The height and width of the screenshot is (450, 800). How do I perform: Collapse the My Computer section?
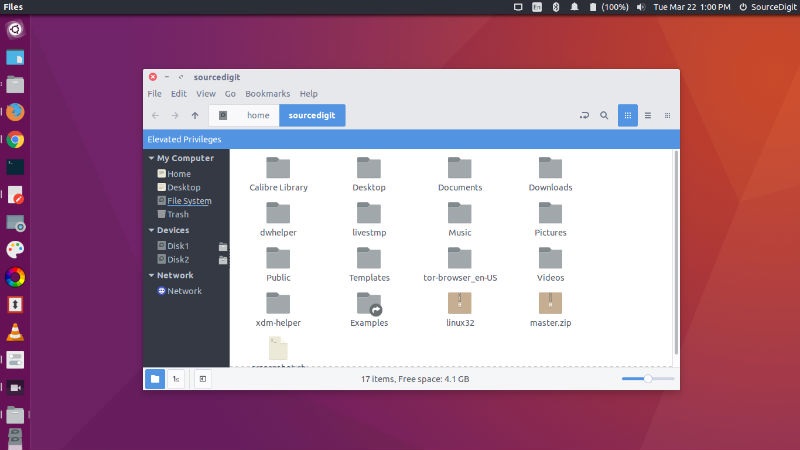[x=151, y=158]
